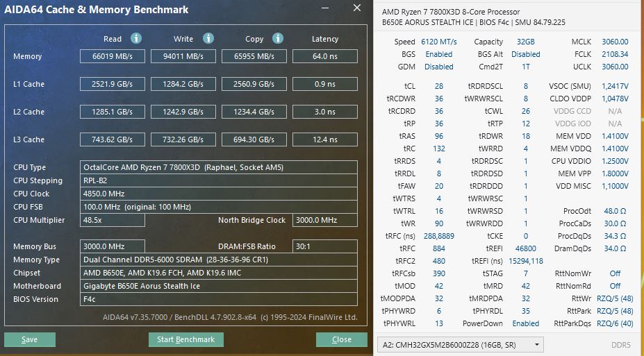This screenshot has height=356, width=644.
Task: Click the L2 Cache latency 3.0 ns value
Action: click(x=325, y=112)
